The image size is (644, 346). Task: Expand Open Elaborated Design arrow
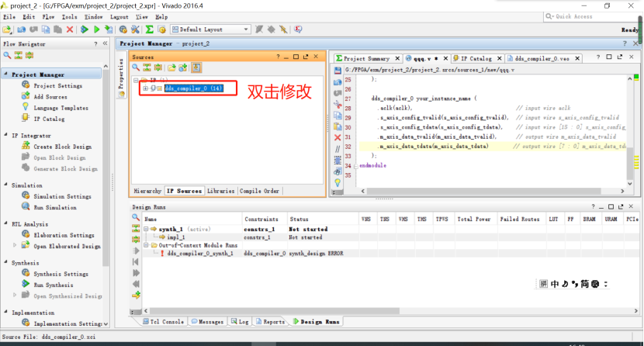(x=15, y=246)
